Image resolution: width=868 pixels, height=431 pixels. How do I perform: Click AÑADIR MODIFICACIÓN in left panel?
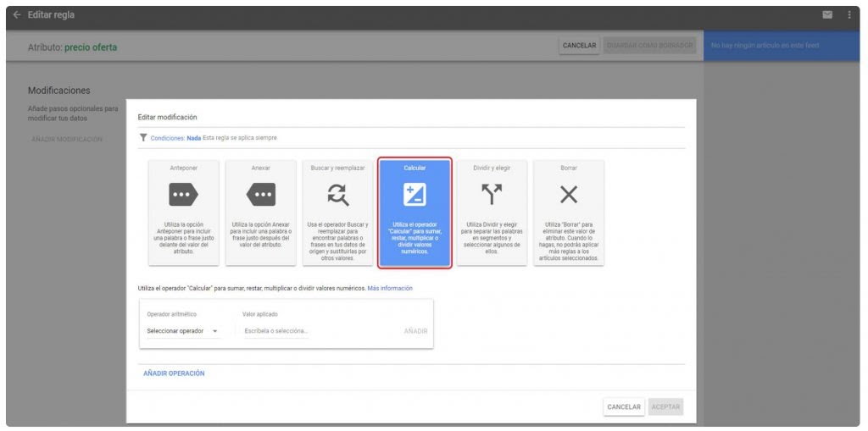[x=67, y=140]
